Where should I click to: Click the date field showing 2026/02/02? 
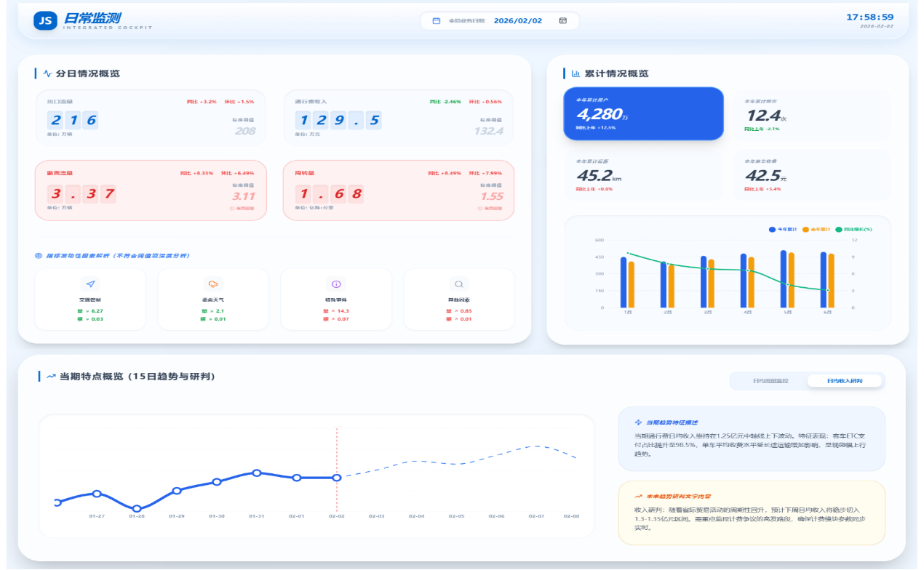(517, 21)
